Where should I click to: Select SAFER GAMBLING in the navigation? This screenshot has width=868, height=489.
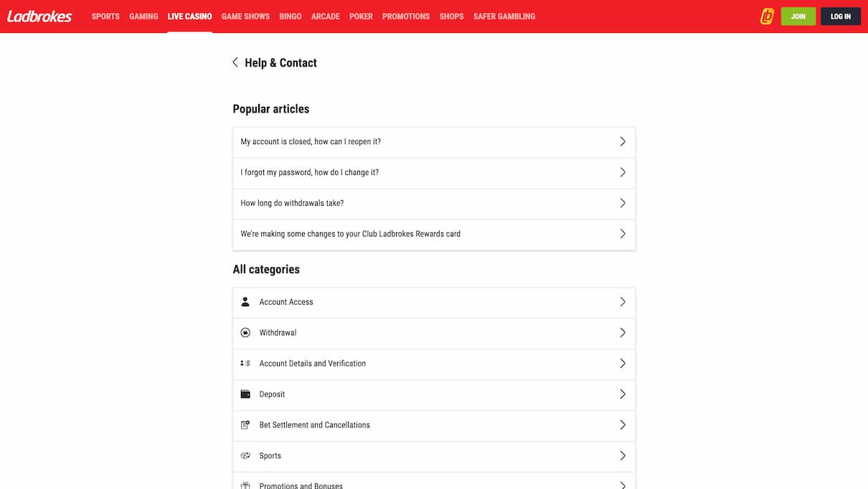click(x=504, y=16)
